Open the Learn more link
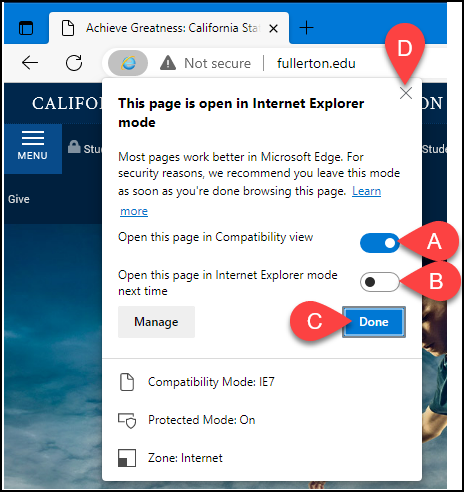Viewport: 464px width, 492px height. pos(366,191)
